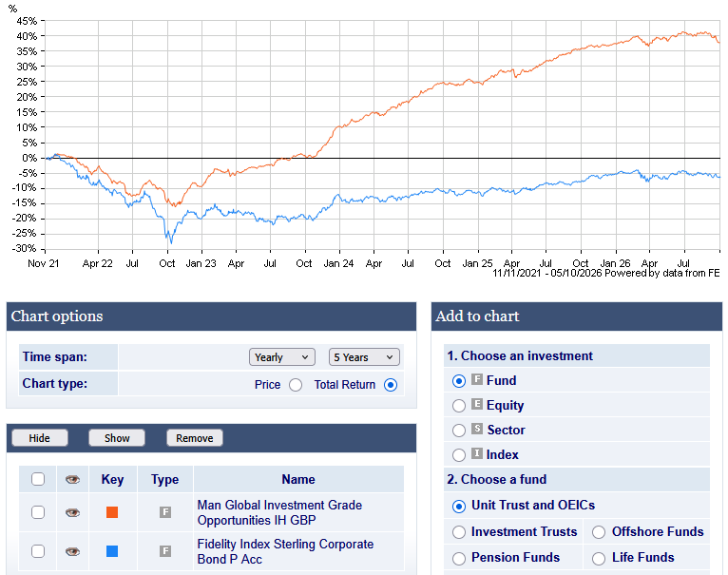This screenshot has height=575, width=728.
Task: Click the 'Jan 24' axis label on chart
Action: point(338,263)
